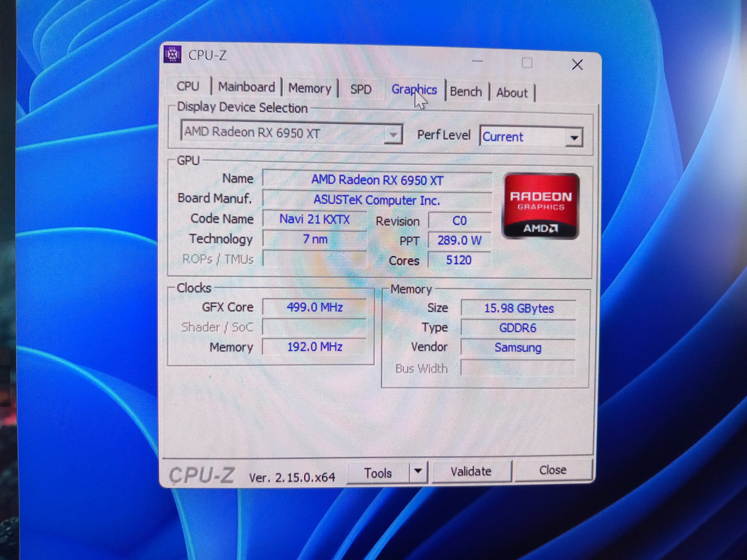Click the GFX Core clock value field
Screen dimensions: 747x560
(314, 307)
